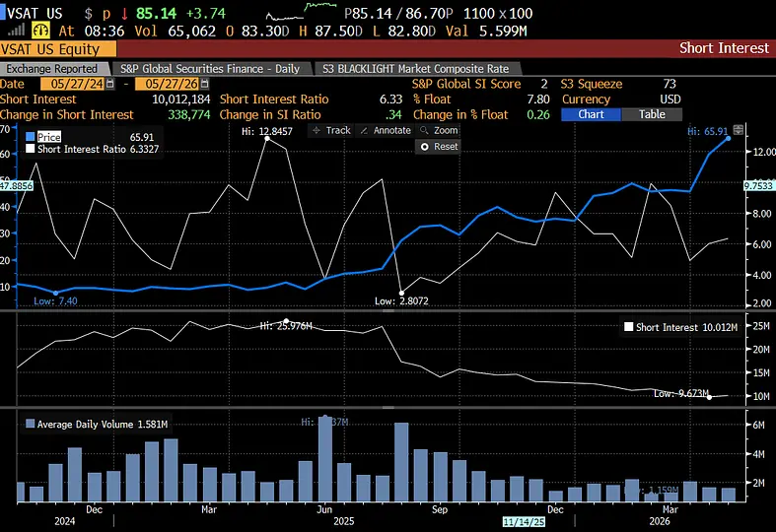Click the intraday sparkline mini chart
This screenshot has width=776, height=532.
coord(301,11)
